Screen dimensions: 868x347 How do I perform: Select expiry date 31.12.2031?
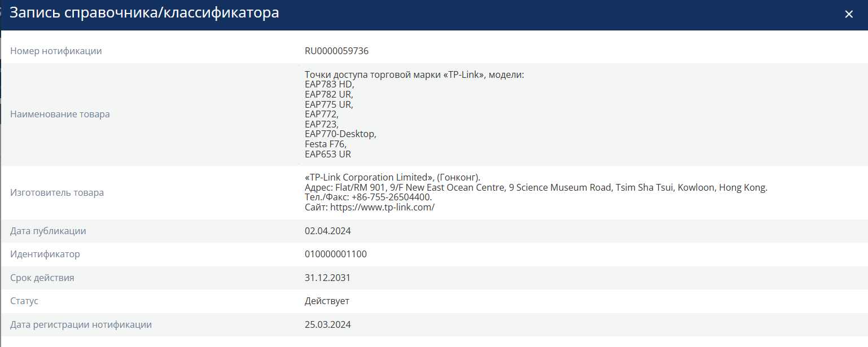point(328,278)
